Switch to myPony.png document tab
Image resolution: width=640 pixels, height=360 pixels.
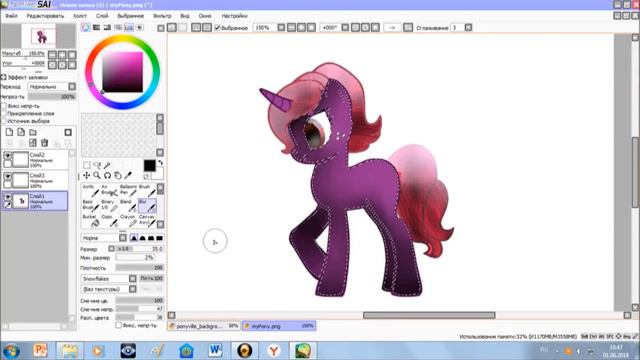[x=279, y=326]
